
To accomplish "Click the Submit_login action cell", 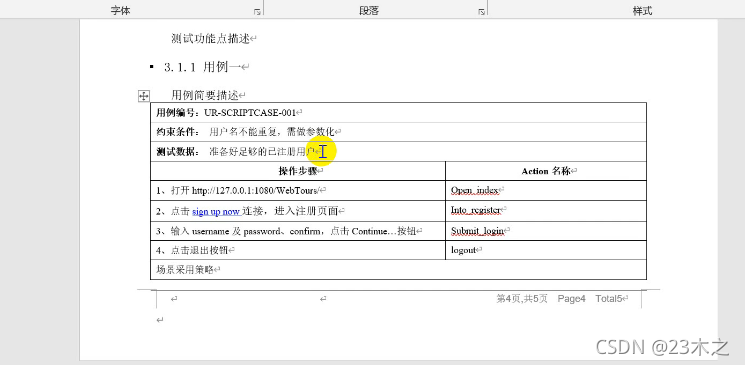I will [546, 231].
